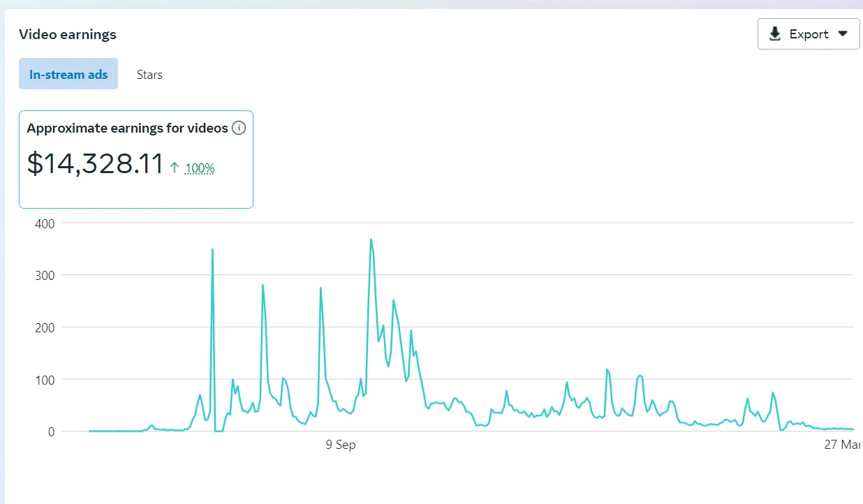Screen dimensions: 863x504
Task: Click the 0 y-axis label
Action: tap(52, 432)
